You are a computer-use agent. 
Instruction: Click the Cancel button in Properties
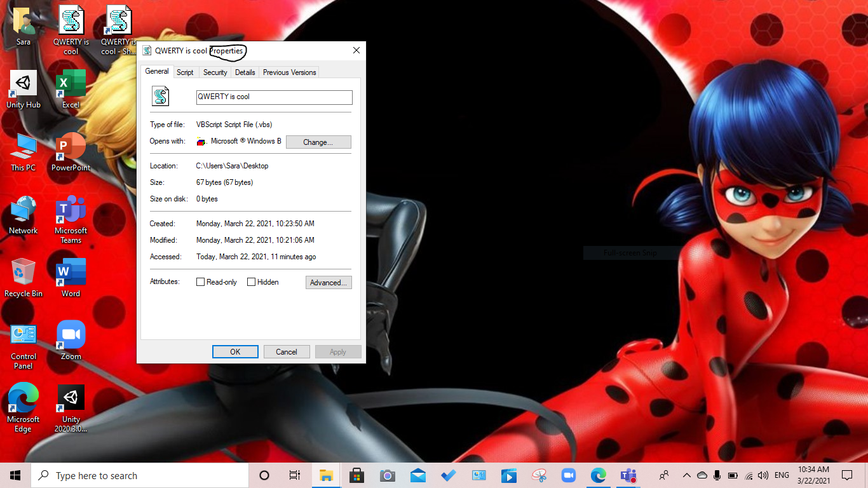(287, 352)
